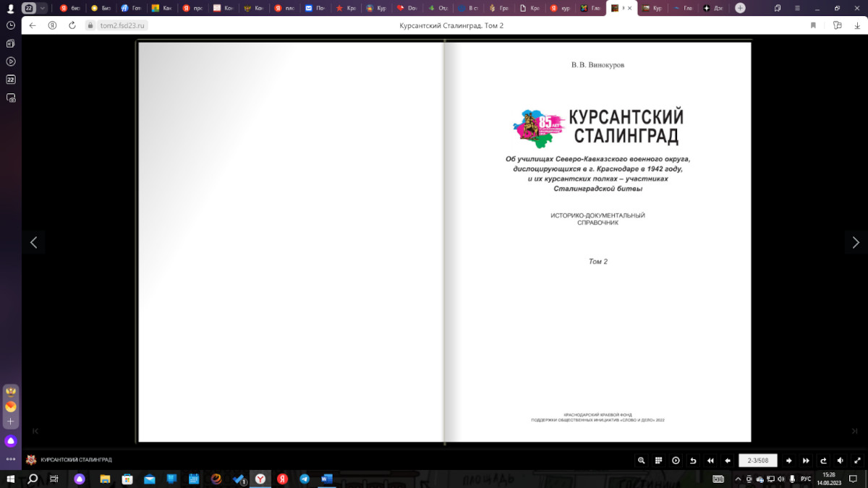Click the tom2.fsd23.ru address field
868x488 pixels.
123,25
